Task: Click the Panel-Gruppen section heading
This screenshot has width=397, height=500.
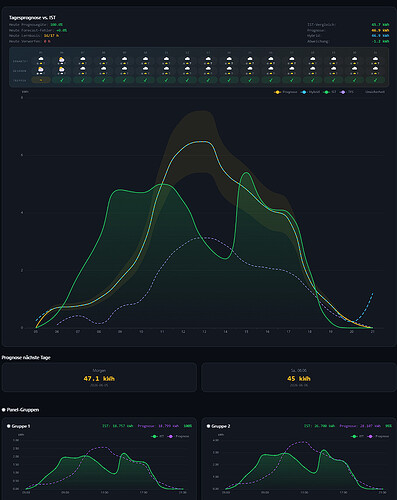Action: 21,410
